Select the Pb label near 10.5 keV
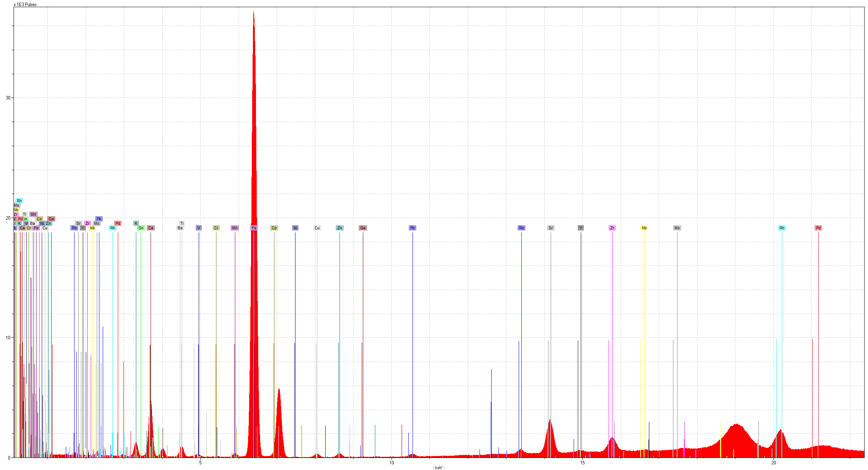 413,228
